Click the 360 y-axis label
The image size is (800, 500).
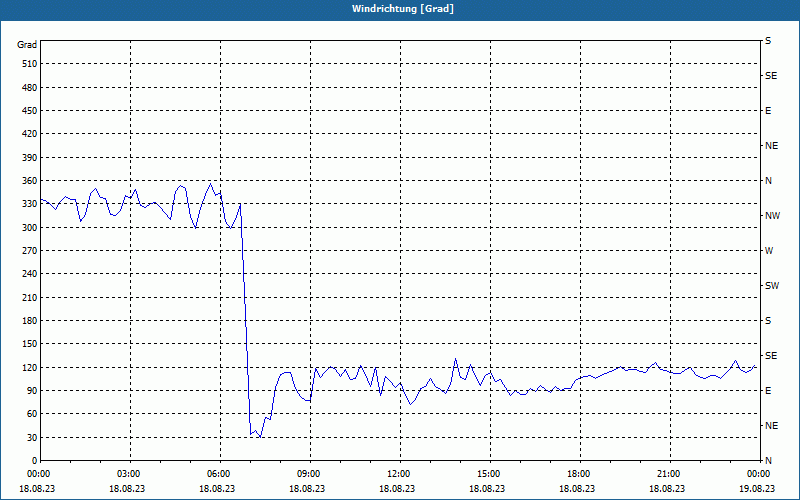pos(29,181)
